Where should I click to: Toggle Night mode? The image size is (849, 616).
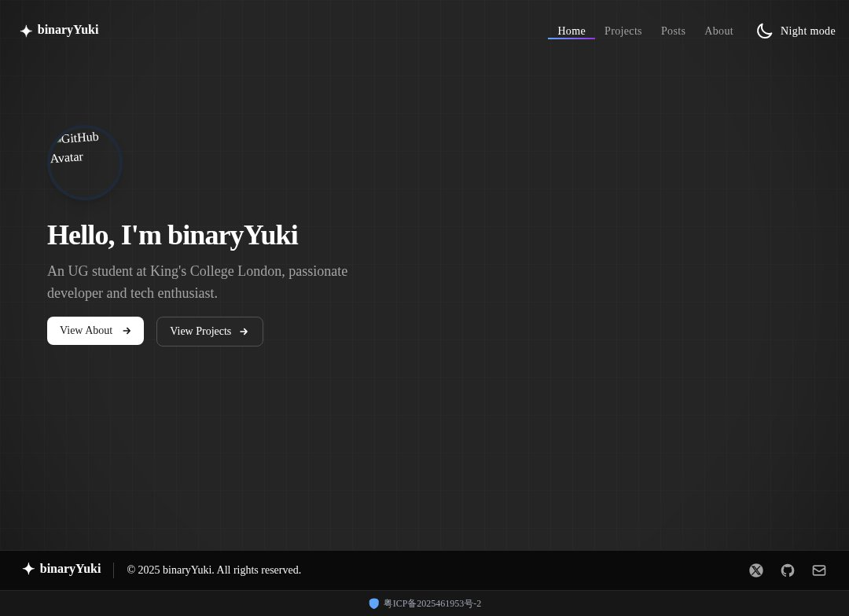(796, 31)
